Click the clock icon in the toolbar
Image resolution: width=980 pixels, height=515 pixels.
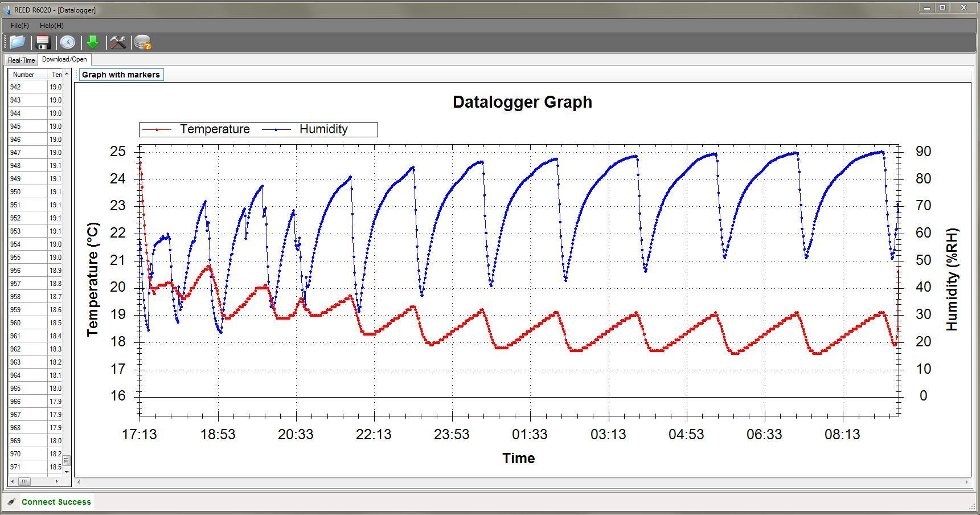tap(68, 42)
